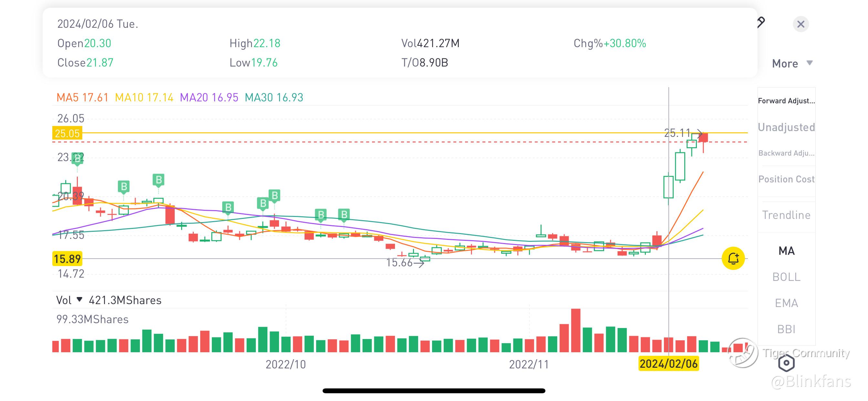Click the tallest red volume bar
Screen dimensions: 868x401
tap(575, 330)
